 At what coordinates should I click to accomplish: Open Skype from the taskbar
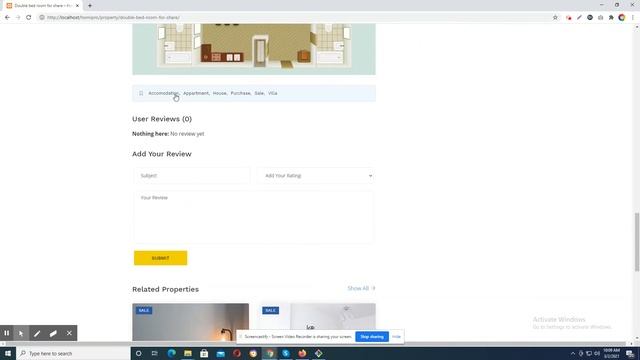point(286,353)
